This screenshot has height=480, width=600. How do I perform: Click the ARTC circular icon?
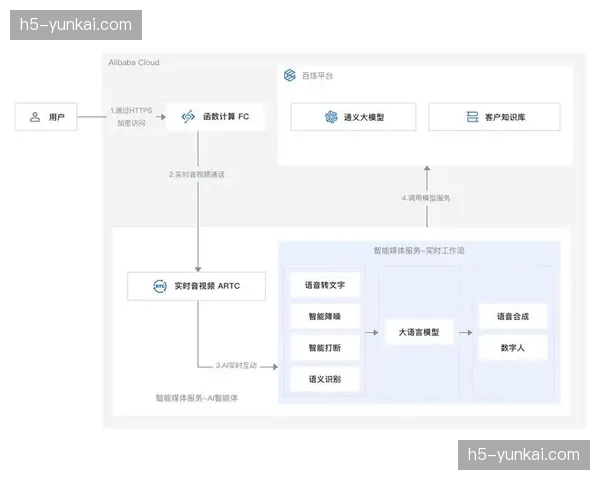pos(160,286)
